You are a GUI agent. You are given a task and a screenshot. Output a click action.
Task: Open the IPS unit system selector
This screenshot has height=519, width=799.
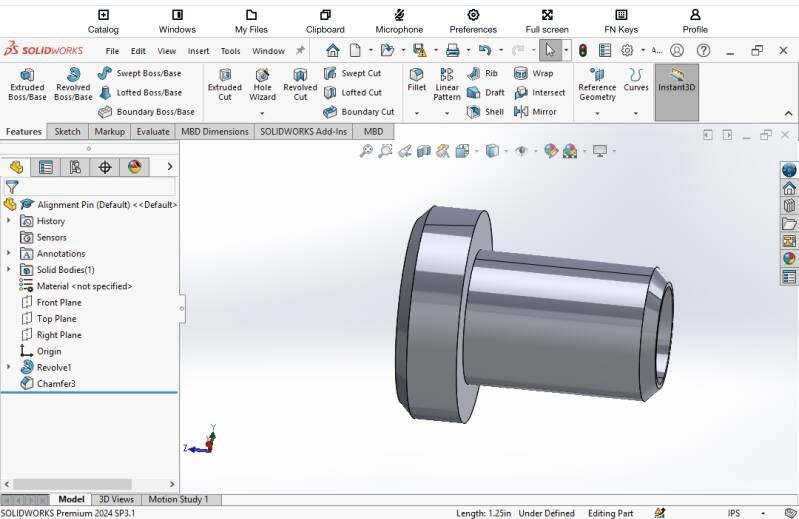point(734,513)
